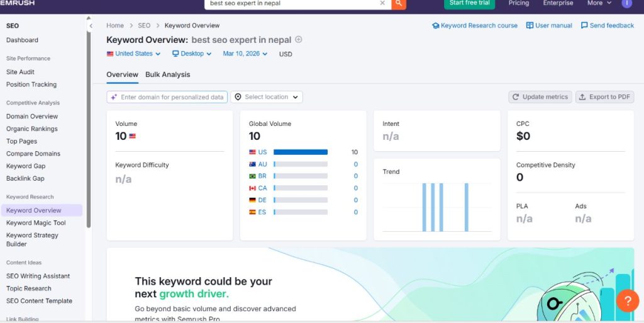The image size is (644, 323).
Task: Open Position Tracking in the sidebar
Action: point(31,84)
